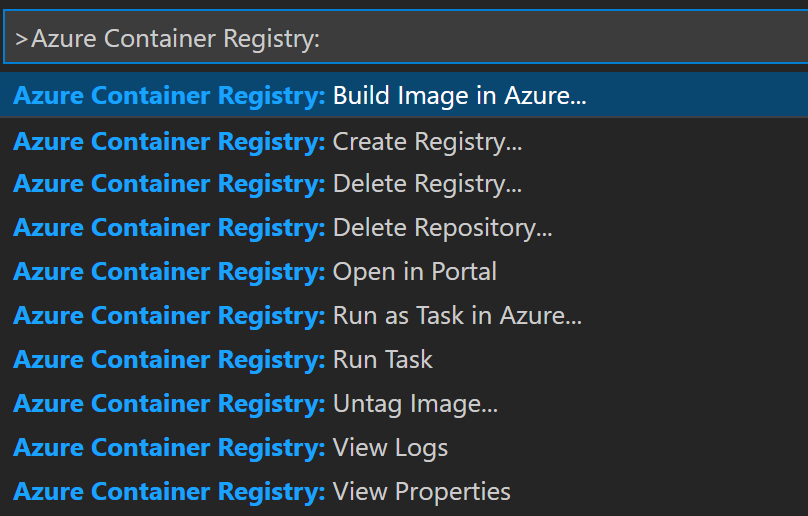
Task: Choose the Create Registry command
Action: click(427, 141)
